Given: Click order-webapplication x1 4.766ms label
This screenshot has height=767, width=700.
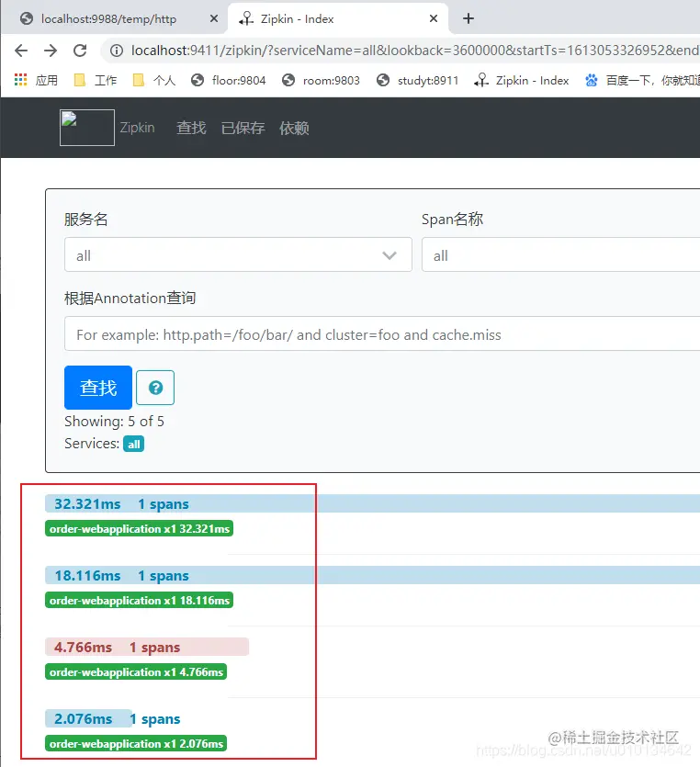Looking at the screenshot, I should (136, 672).
